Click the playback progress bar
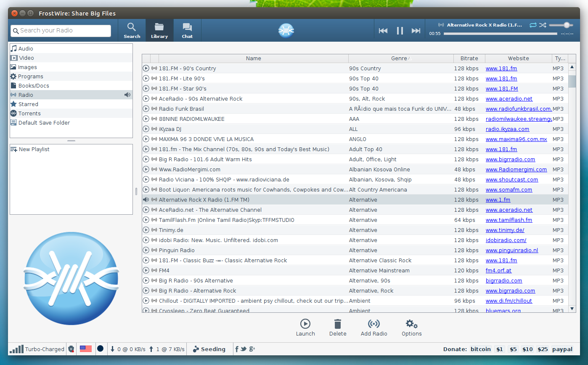Screen dimensions: 588x365 (501, 34)
